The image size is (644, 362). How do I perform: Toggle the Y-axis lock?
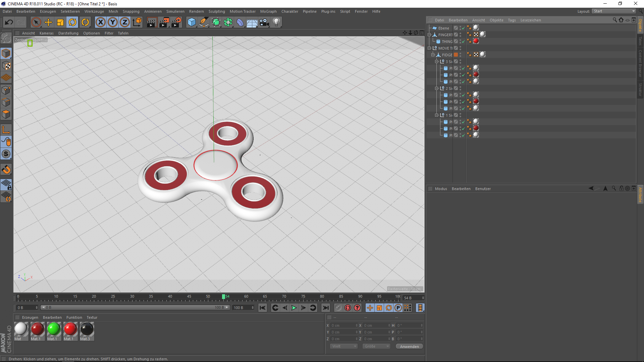pyautogui.click(x=112, y=22)
